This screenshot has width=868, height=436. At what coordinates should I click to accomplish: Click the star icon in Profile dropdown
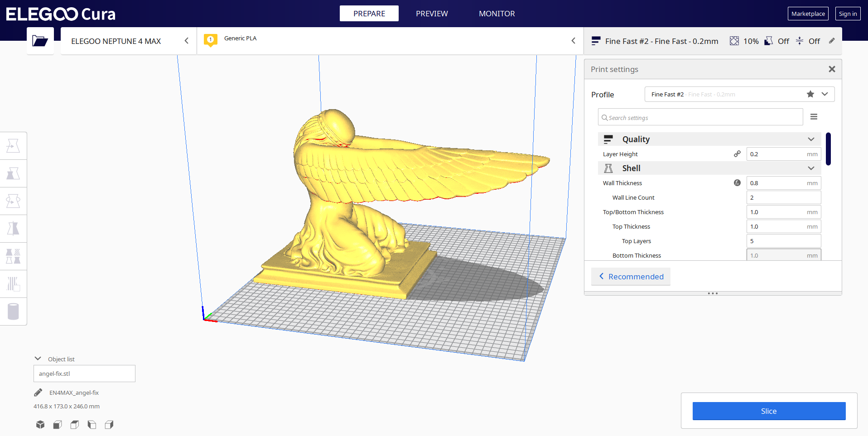[x=810, y=94]
